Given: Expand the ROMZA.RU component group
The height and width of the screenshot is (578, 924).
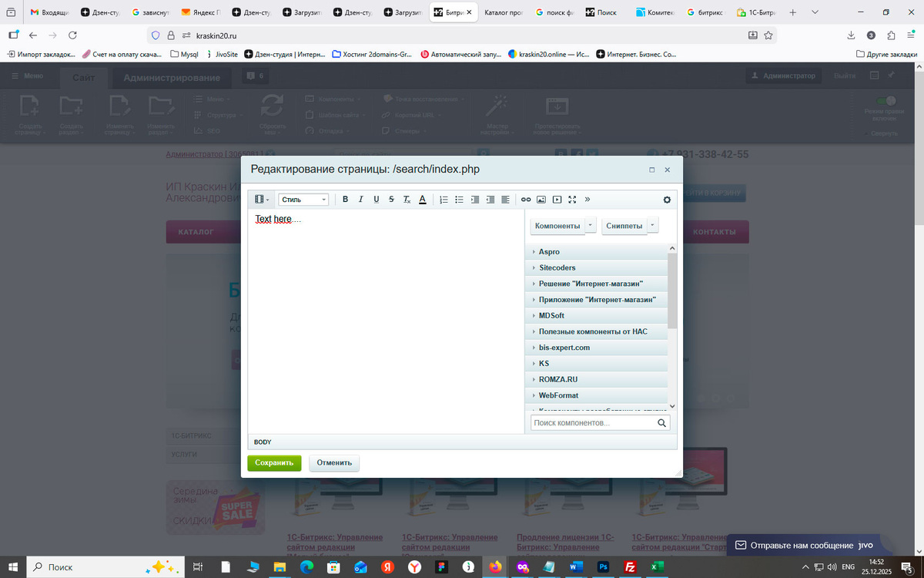Looking at the screenshot, I should [x=597, y=379].
